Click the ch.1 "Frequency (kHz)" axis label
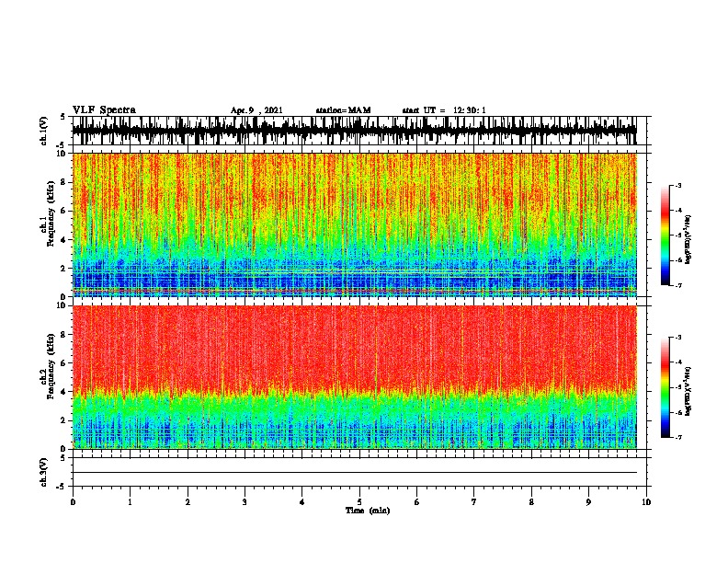This screenshot has width=728, height=563. click(x=51, y=214)
